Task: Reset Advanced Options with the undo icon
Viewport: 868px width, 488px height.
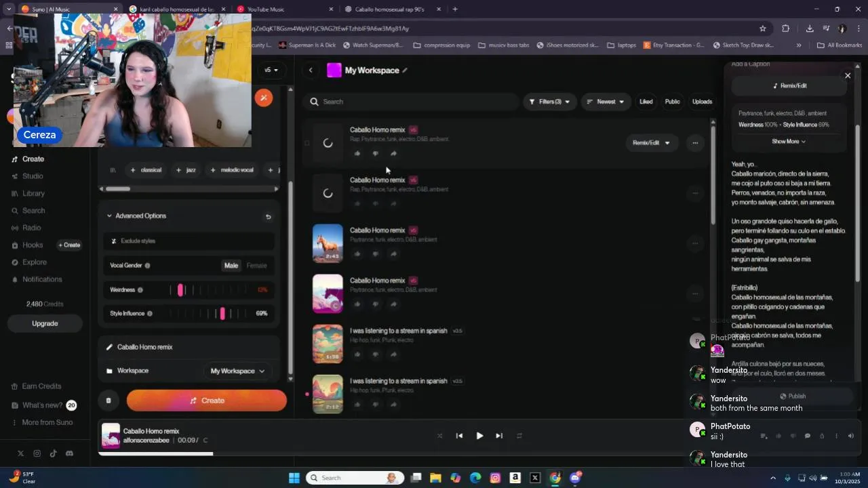Action: point(268,217)
